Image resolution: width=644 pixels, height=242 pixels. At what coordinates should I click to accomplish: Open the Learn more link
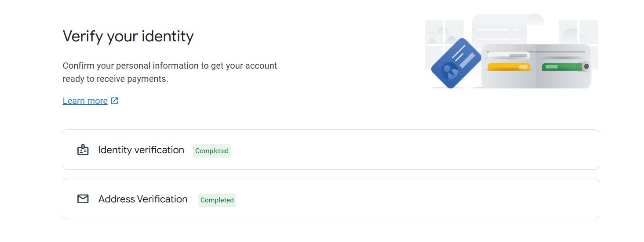pos(85,101)
